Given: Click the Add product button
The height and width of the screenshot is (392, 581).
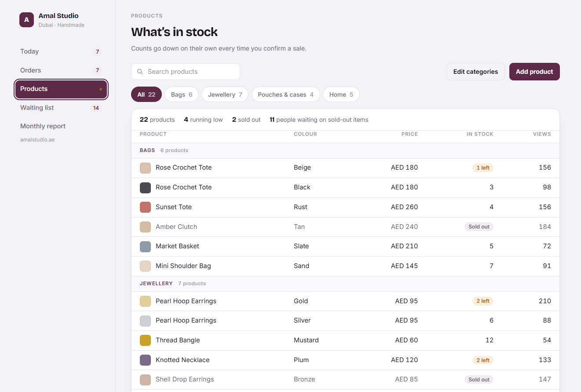Looking at the screenshot, I should (x=534, y=72).
